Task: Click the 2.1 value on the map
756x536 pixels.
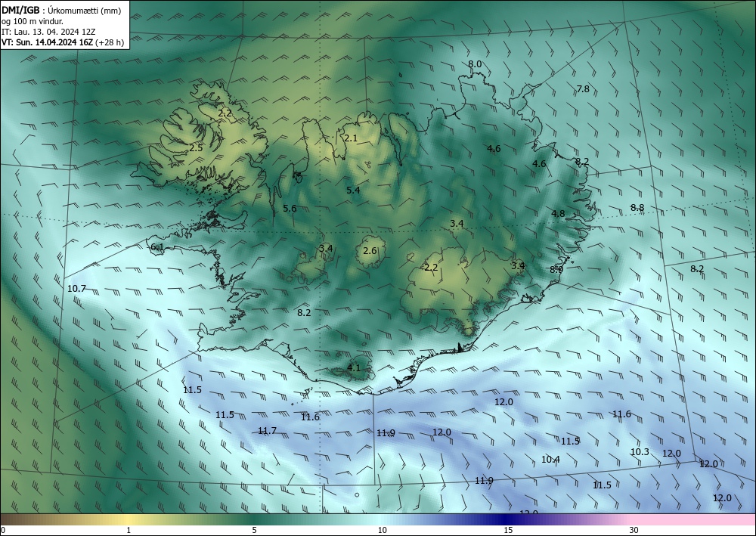Action: click(351, 138)
